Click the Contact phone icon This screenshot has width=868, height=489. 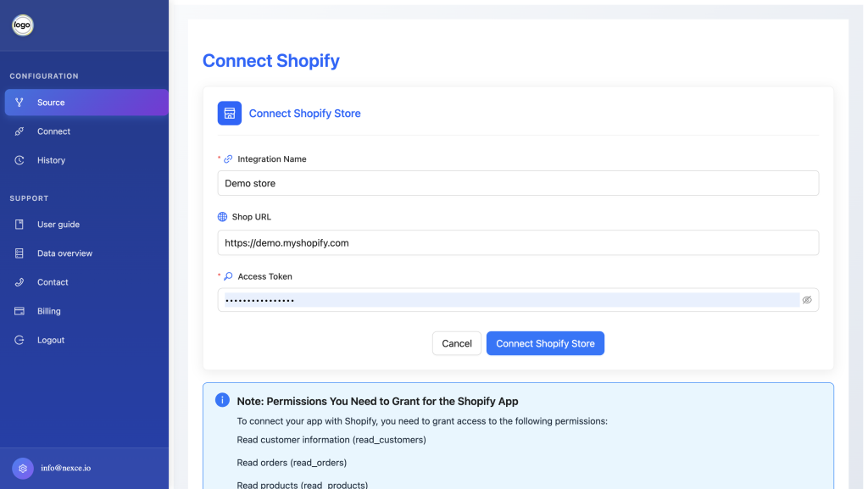tap(19, 282)
